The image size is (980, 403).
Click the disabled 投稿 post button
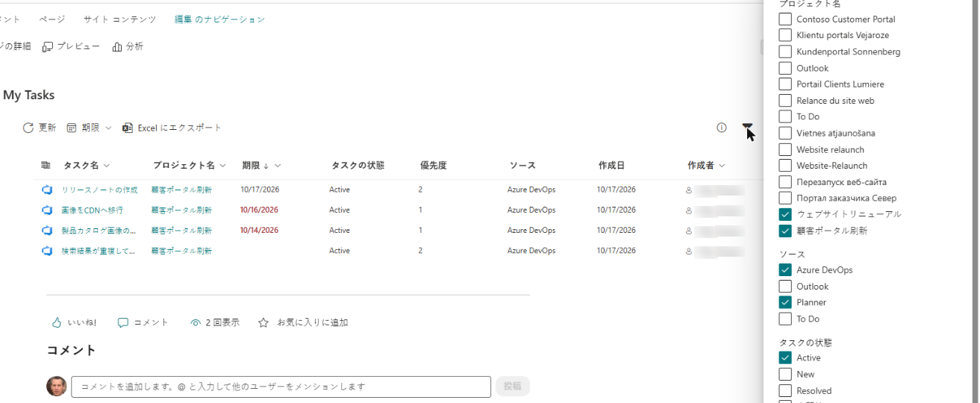[513, 386]
